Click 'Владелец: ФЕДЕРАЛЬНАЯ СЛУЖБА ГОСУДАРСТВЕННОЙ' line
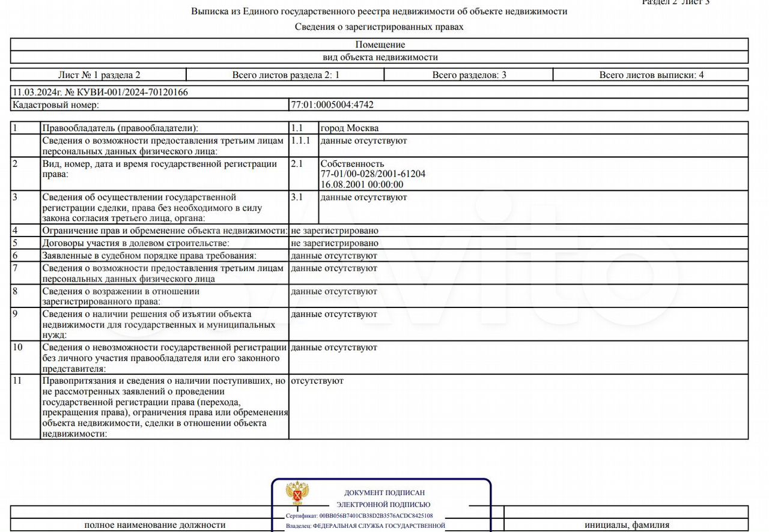The width and height of the screenshot is (769, 532). click(x=365, y=525)
